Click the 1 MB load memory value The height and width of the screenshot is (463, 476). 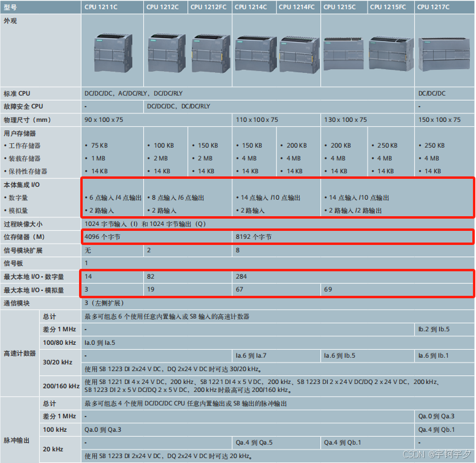coord(98,159)
